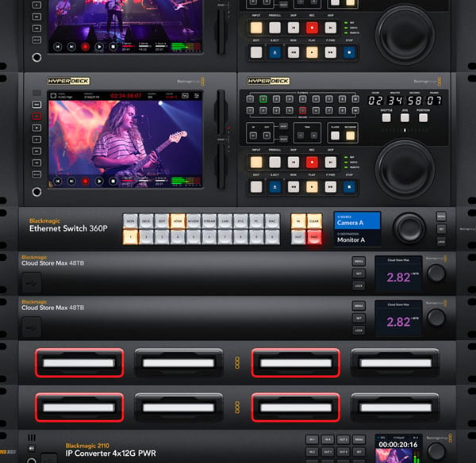Tap the red timecode 02:34:58:07 on HyperDeck screen
This screenshot has width=476, height=463.
point(126,96)
